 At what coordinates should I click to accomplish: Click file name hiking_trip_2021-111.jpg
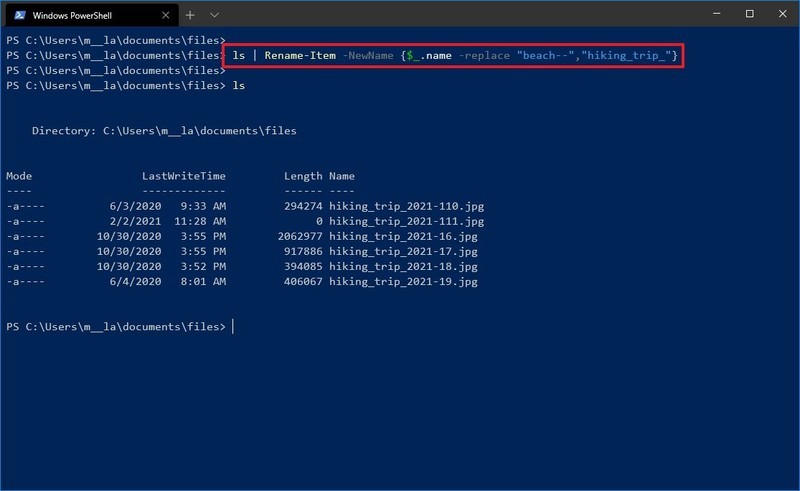[x=406, y=221]
